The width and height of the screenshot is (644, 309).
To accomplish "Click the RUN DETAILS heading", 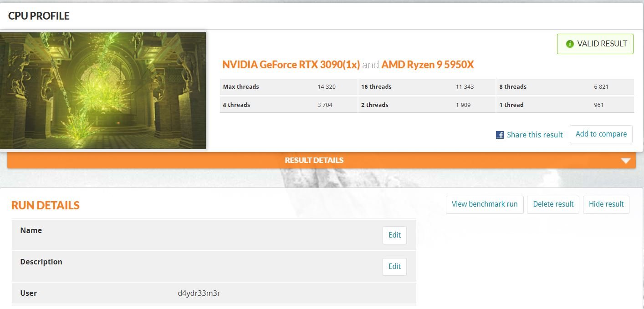I will (46, 205).
